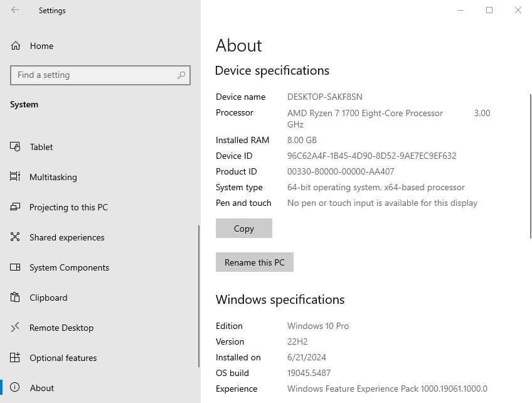Click the Home icon in sidebar
Image resolution: width=532 pixels, height=403 pixels.
[15, 46]
